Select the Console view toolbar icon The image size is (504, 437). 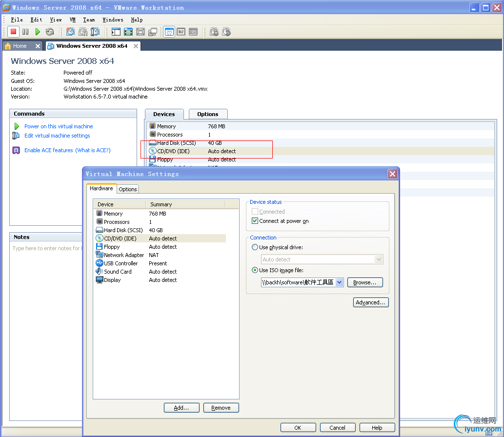[193, 32]
